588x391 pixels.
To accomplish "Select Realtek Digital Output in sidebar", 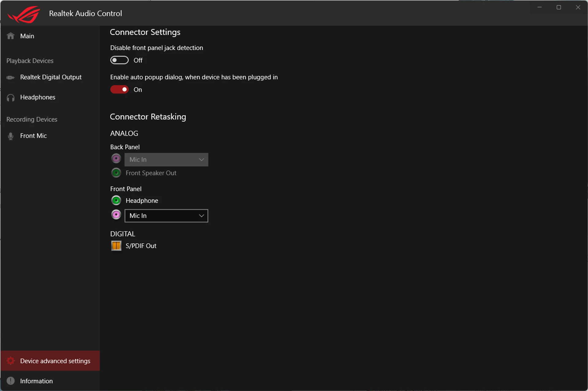I will point(50,77).
